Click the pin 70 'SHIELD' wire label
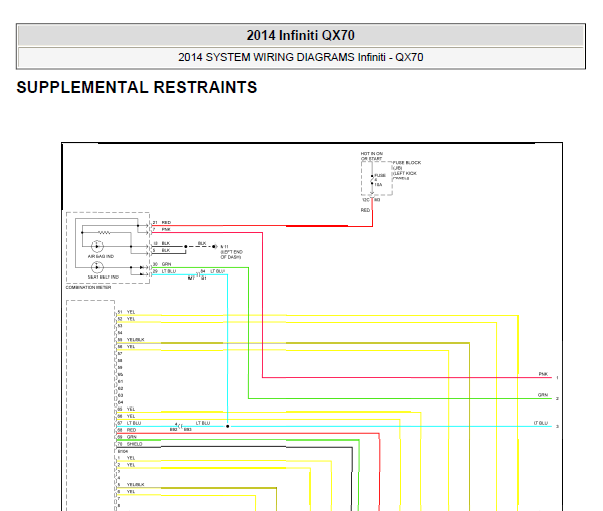Viewport: 603px width, 511px height. 134,444
